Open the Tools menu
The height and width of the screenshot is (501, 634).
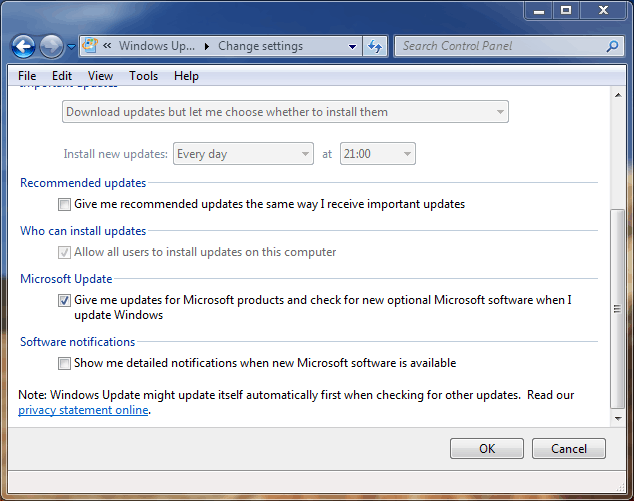[144, 76]
